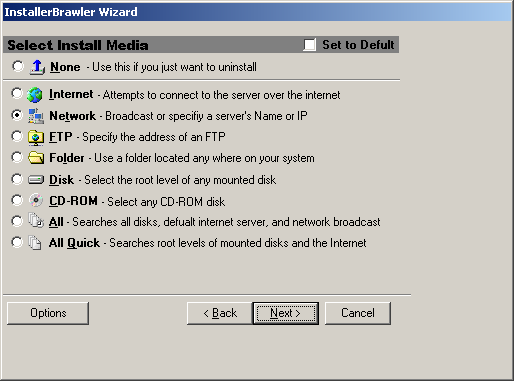Click 'Use a folder located any where' description
Image resolution: width=514 pixels, height=381 pixels.
point(204,158)
